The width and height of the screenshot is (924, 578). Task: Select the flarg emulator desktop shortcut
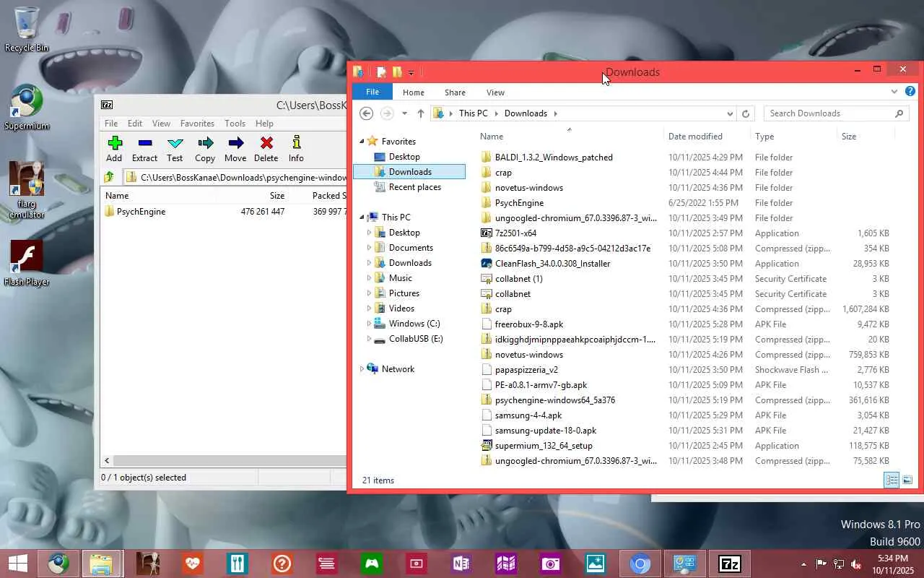(27, 189)
